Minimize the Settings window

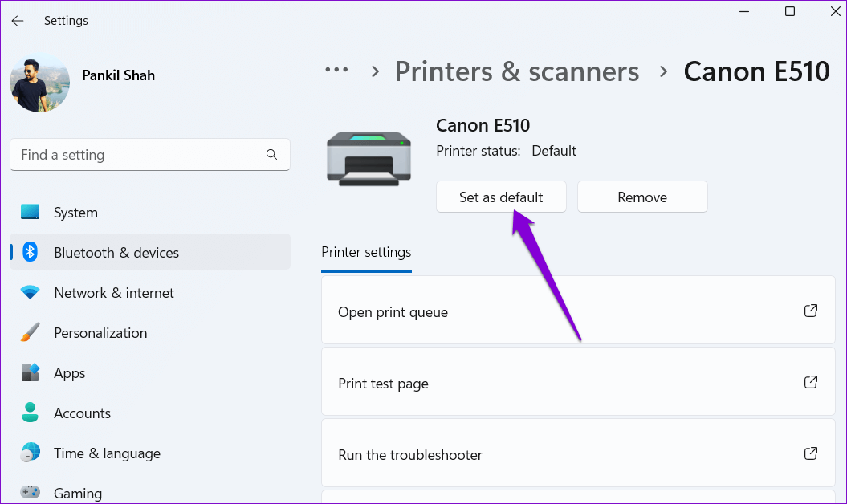coord(743,11)
